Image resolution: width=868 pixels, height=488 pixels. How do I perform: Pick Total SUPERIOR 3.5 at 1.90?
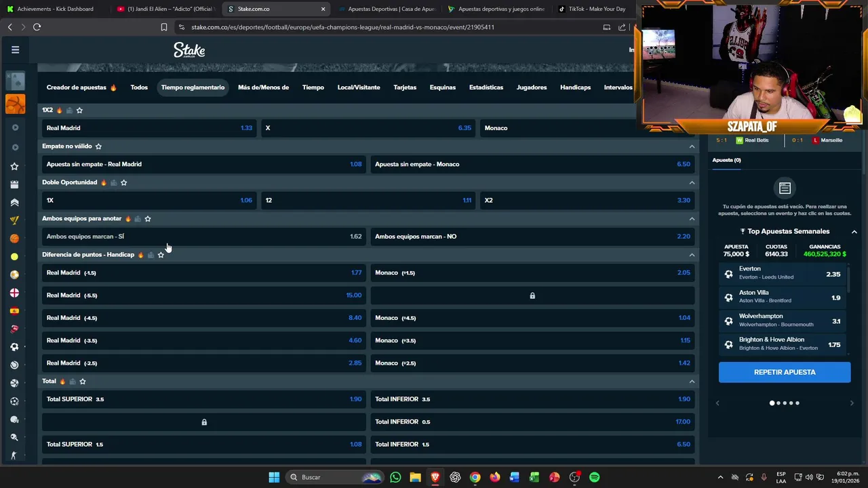pos(203,399)
